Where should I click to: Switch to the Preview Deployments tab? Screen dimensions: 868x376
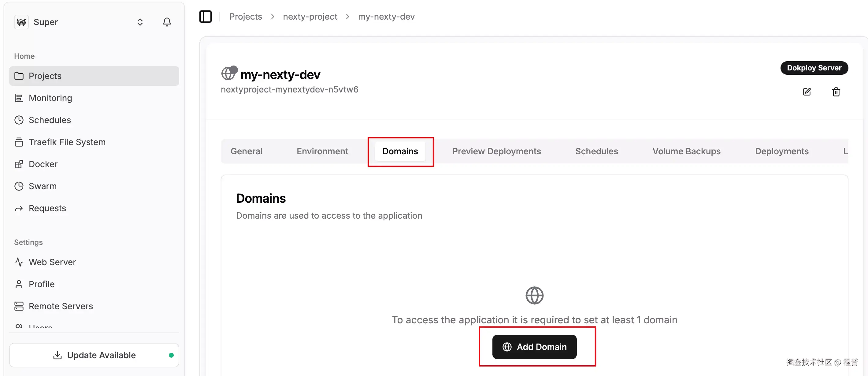coord(497,151)
